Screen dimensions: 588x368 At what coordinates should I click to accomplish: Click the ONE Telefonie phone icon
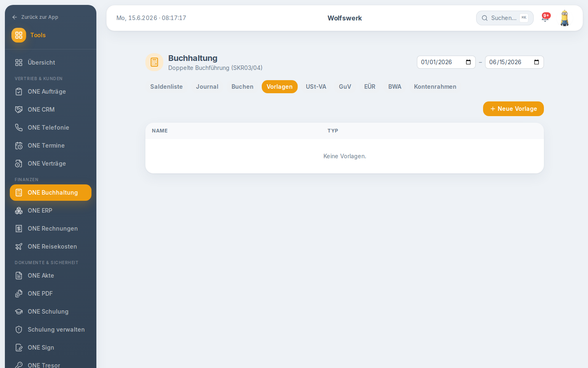point(19,128)
